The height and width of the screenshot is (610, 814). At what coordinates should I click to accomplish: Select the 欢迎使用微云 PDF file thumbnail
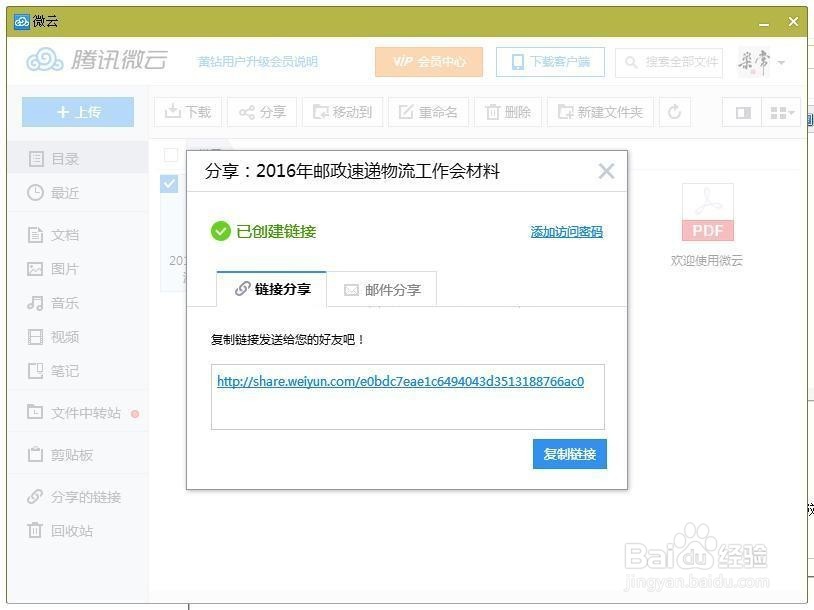click(708, 213)
